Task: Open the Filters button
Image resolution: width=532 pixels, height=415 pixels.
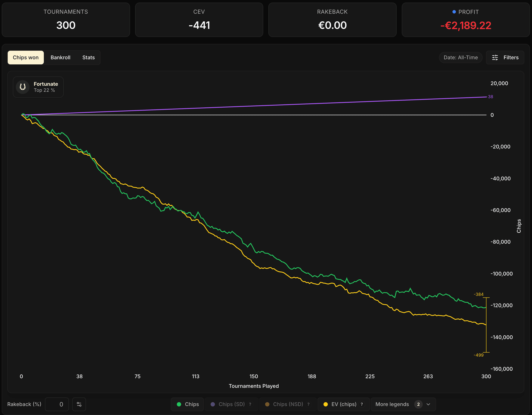Action: (x=505, y=58)
